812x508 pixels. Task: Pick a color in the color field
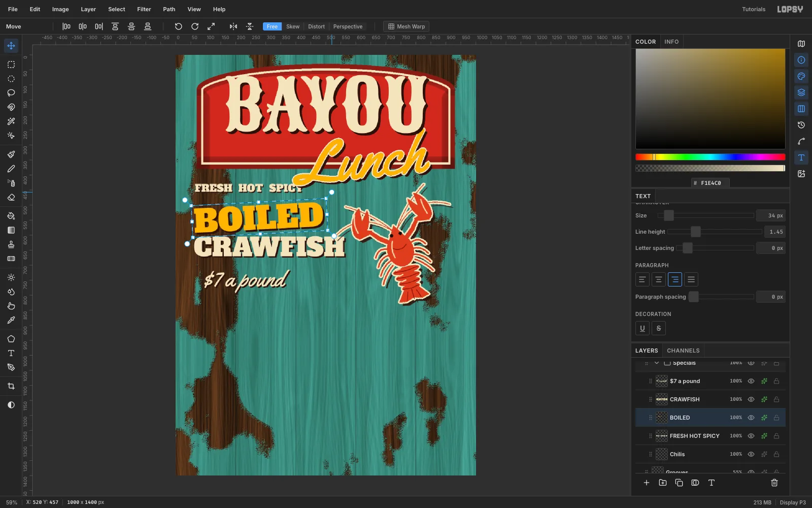[x=710, y=99]
